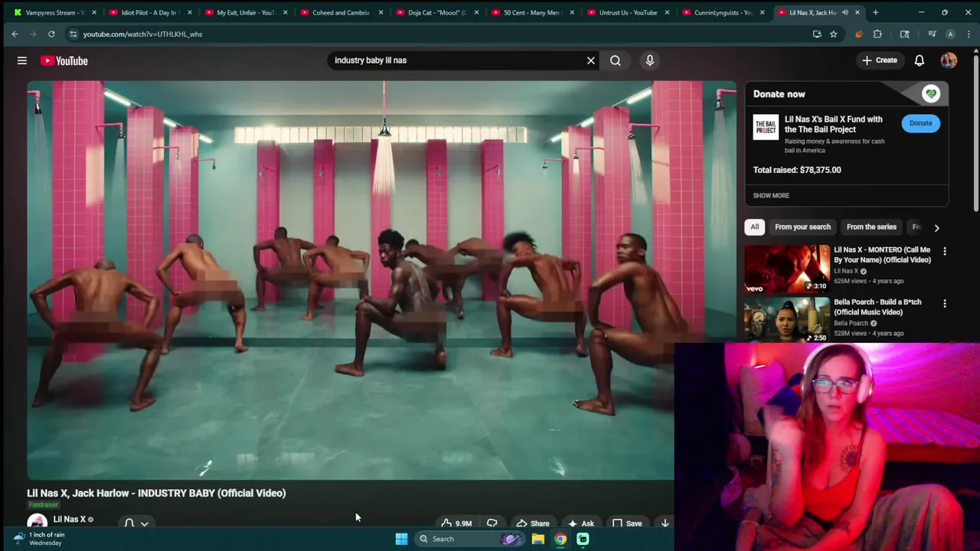980x551 pixels.
Task: Go to YouTube home via logo
Action: click(x=64, y=60)
